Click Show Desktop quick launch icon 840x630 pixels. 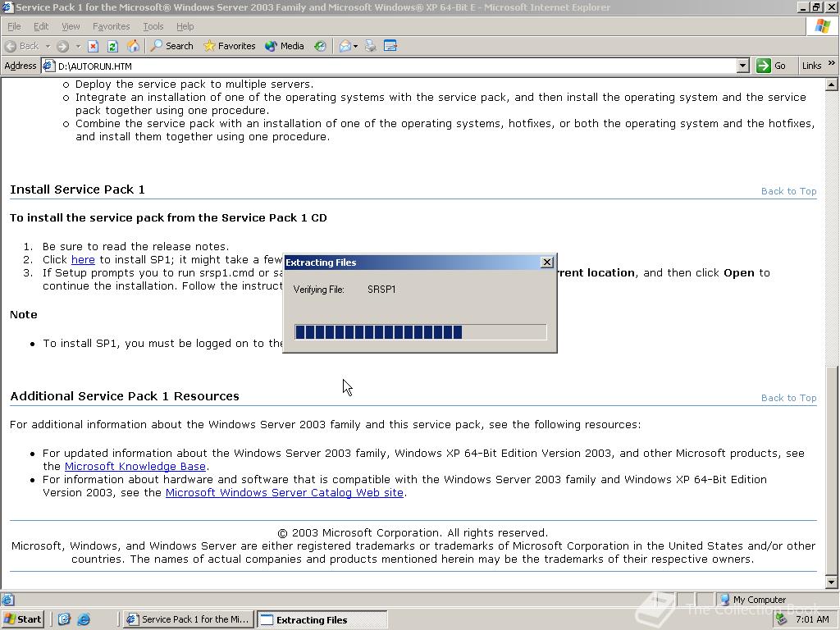[x=64, y=619]
